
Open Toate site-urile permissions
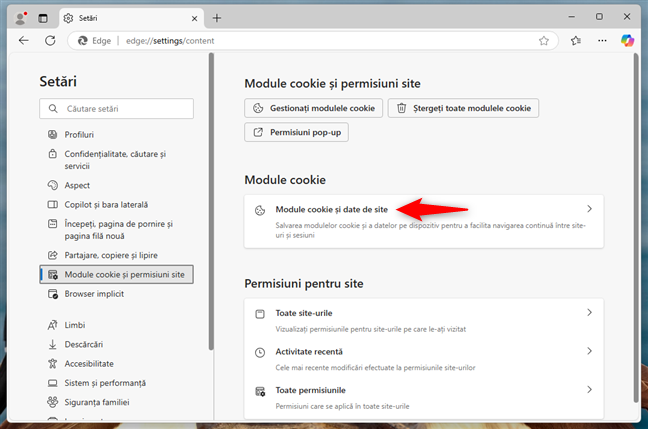(424, 320)
